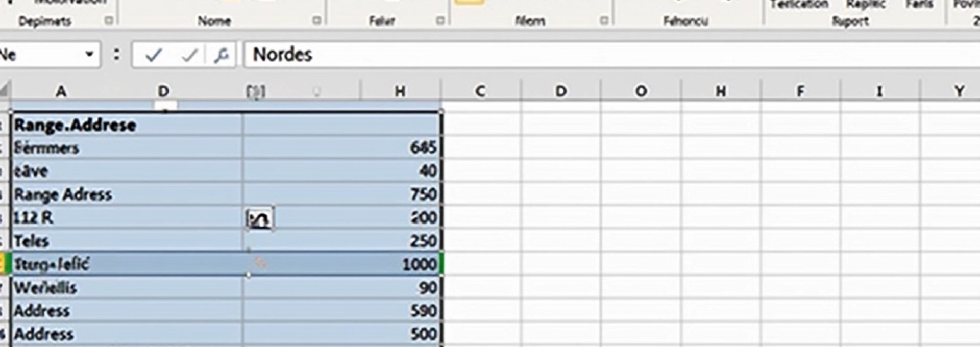
Task: Select the cell with value 590
Action: tap(342, 311)
